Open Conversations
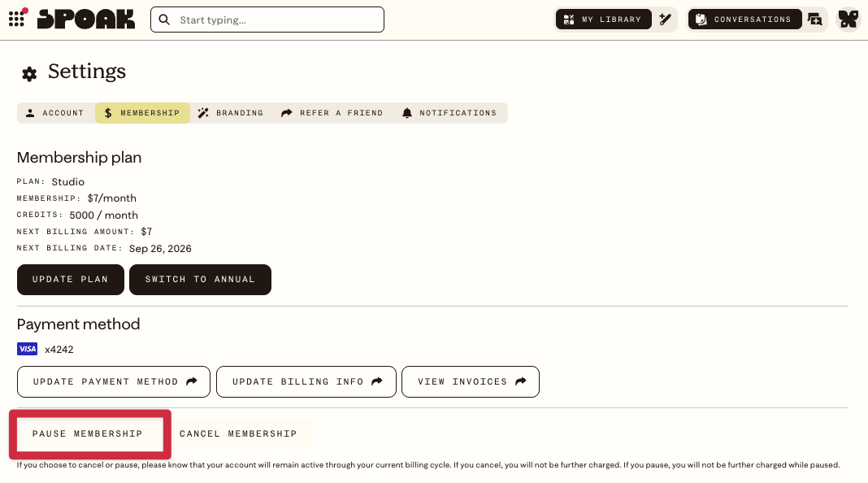 tap(744, 20)
